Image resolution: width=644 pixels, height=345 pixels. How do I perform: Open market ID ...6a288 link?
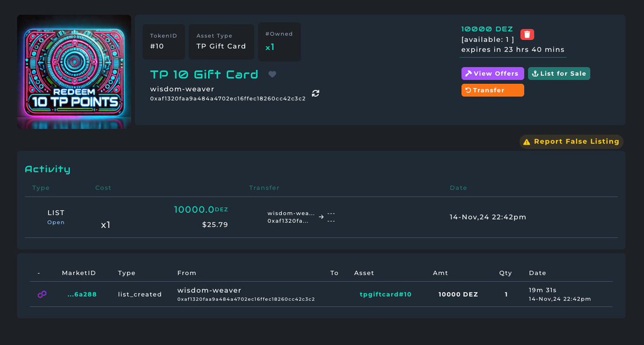(82, 294)
